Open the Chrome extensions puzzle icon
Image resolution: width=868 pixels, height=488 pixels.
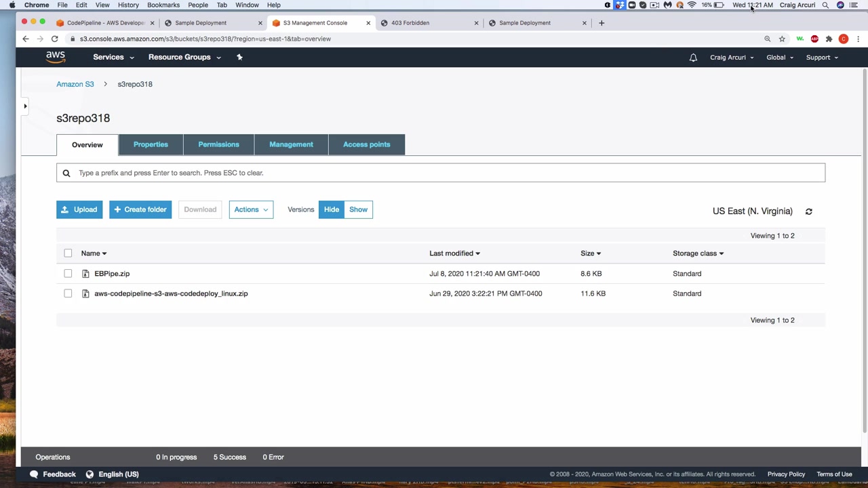(x=829, y=39)
